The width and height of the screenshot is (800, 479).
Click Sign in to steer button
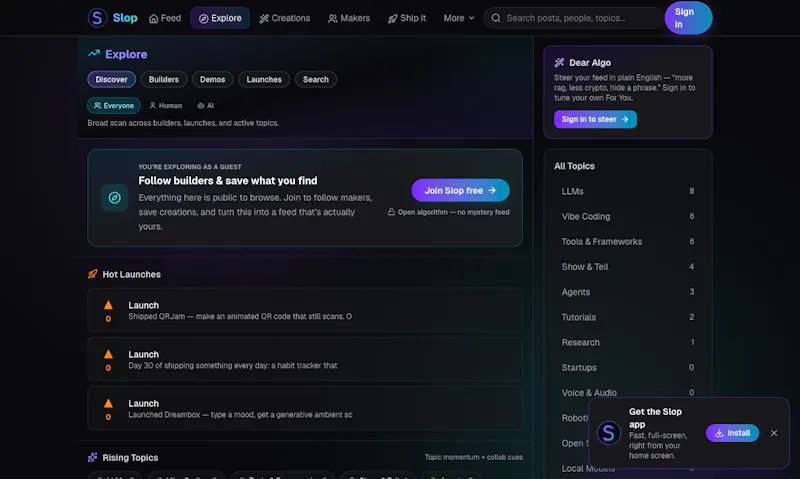click(x=595, y=119)
